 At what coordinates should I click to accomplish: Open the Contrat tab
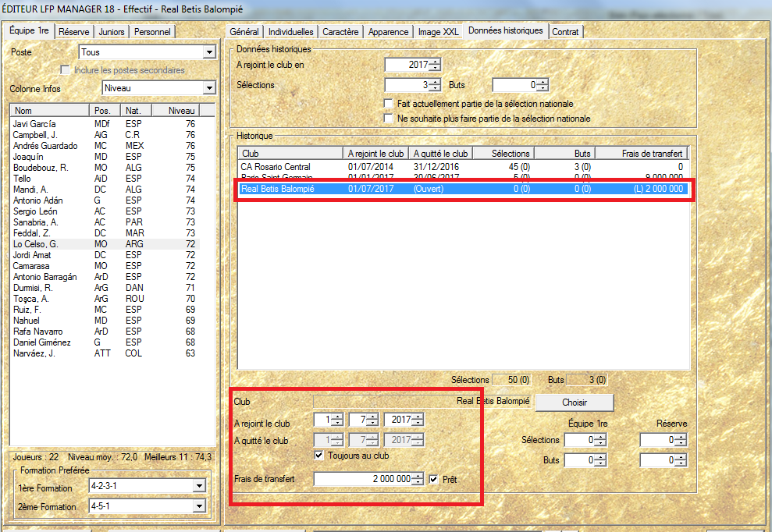click(565, 31)
